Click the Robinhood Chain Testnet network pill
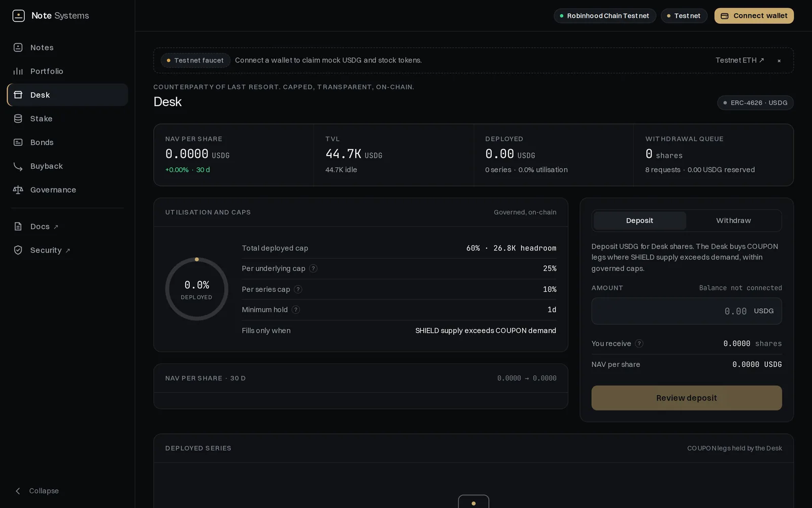 (x=605, y=16)
